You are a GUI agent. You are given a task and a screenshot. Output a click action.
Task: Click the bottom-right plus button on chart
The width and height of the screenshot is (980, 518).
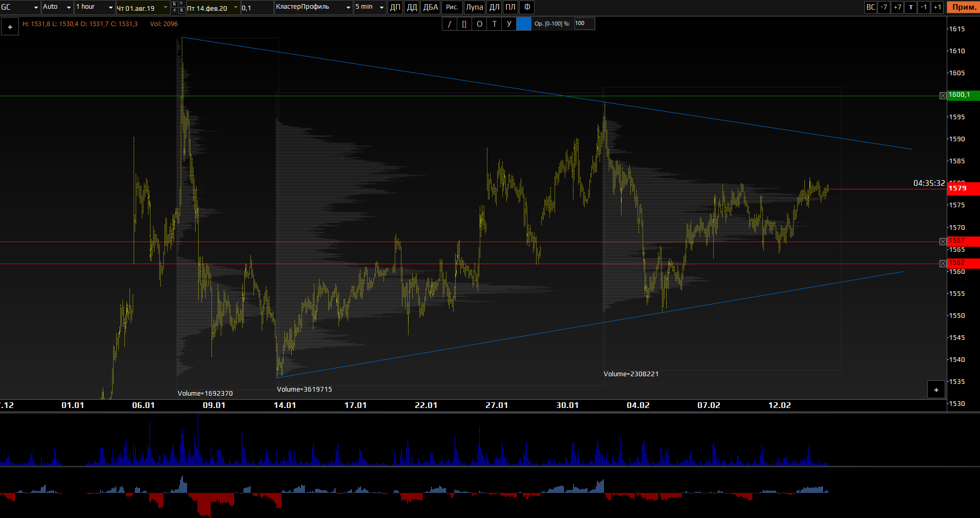pos(936,390)
